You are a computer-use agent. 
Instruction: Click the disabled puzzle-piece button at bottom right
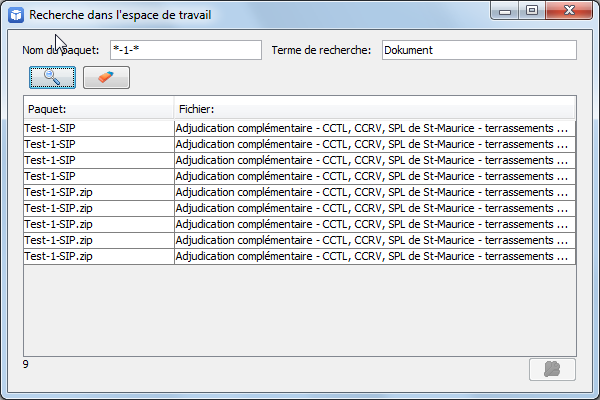552,369
